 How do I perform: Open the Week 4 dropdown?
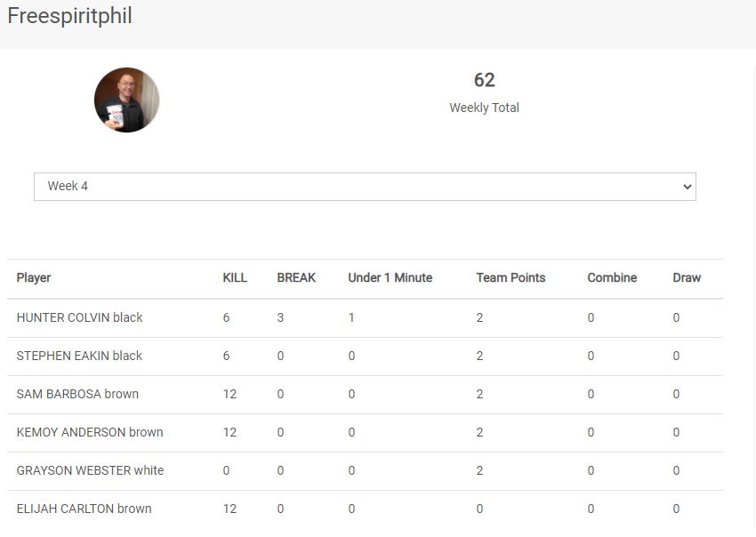coord(365,187)
